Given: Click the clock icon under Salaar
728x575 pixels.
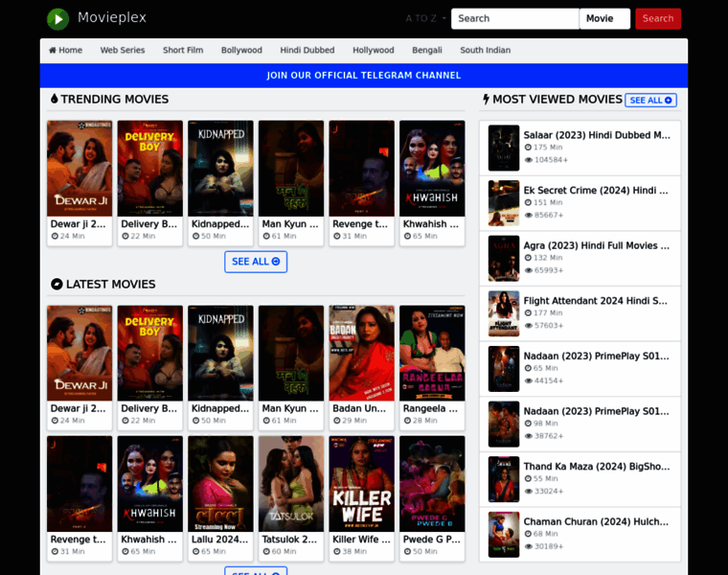Looking at the screenshot, I should [528, 148].
